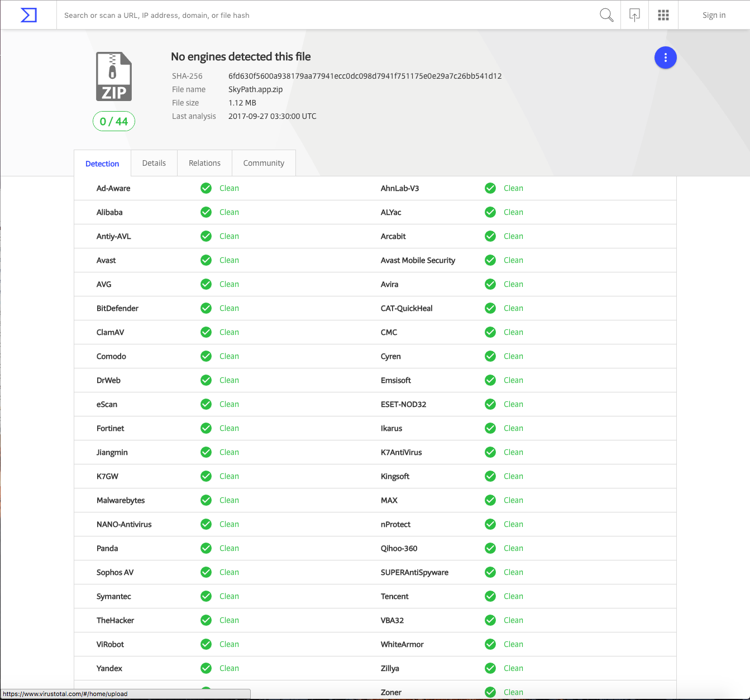Viewport: 750px width, 700px height.
Task: Click the Clean result for VBA32
Action: (x=513, y=620)
